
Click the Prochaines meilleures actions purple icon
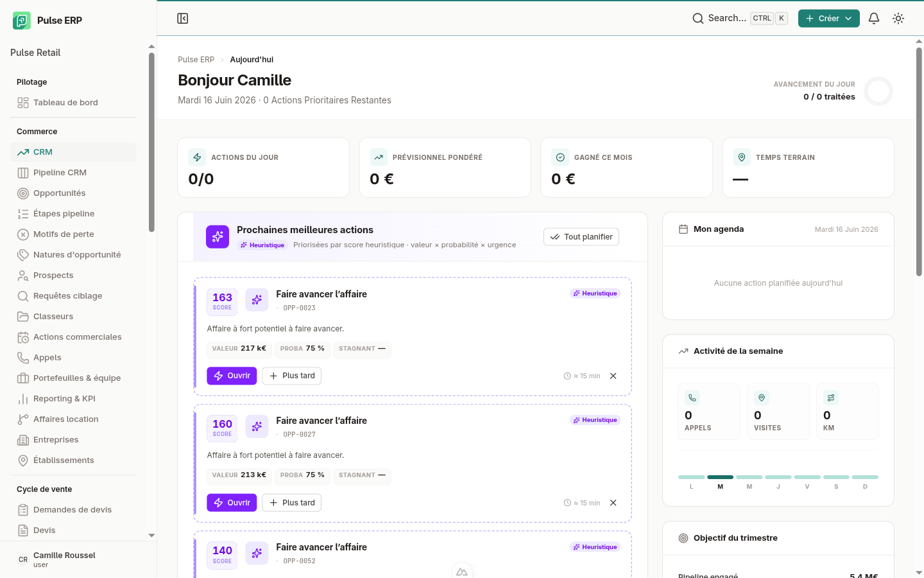[218, 236]
